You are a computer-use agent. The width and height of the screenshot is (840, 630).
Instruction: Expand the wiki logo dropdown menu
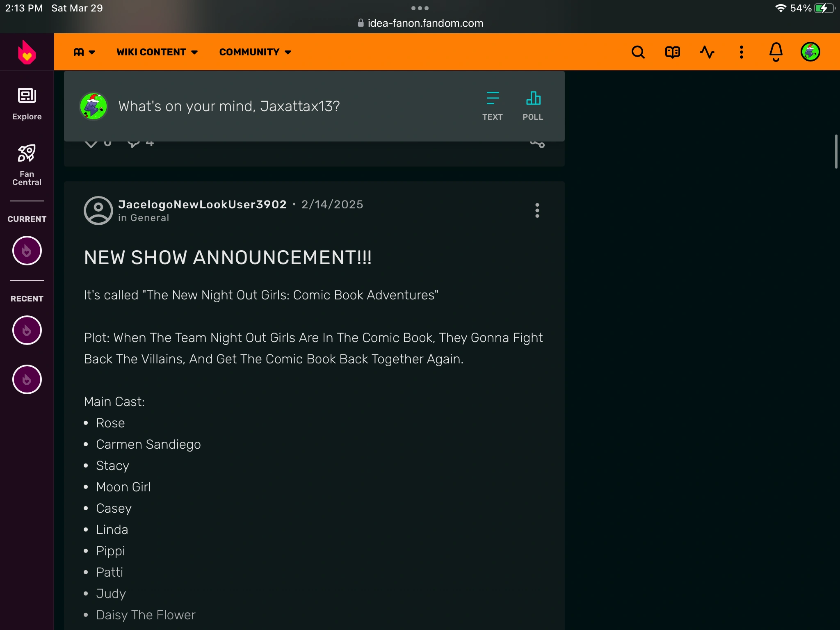84,52
